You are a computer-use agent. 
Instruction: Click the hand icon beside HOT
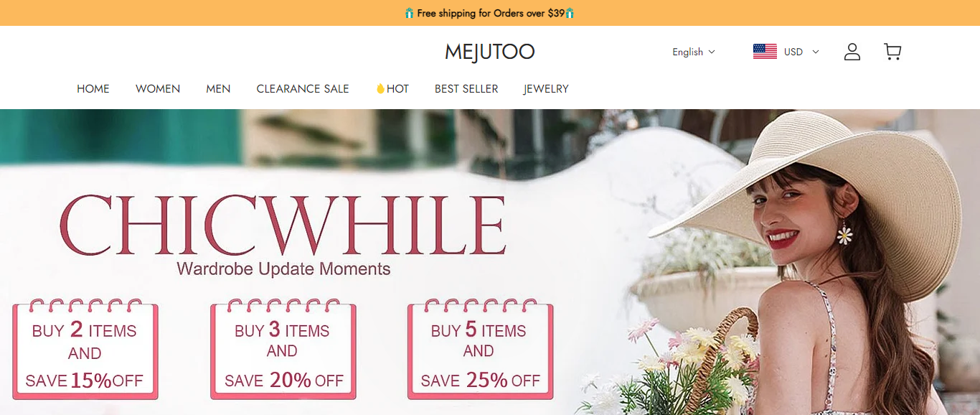click(x=380, y=89)
